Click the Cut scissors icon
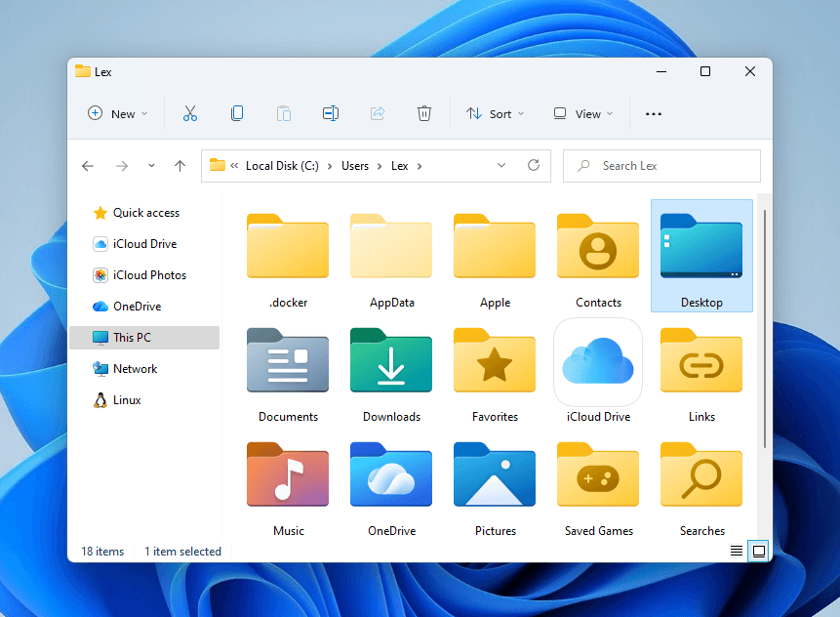This screenshot has width=840, height=617. click(x=190, y=113)
